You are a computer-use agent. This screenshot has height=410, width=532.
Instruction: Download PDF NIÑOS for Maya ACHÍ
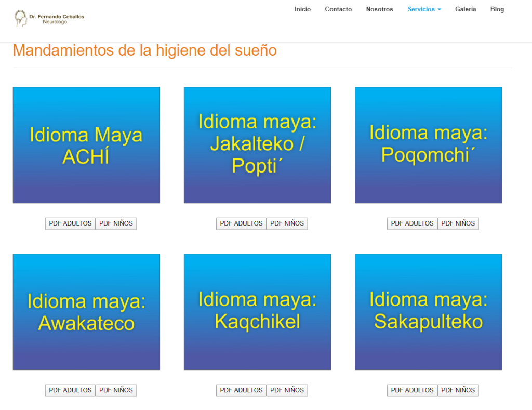click(x=116, y=223)
